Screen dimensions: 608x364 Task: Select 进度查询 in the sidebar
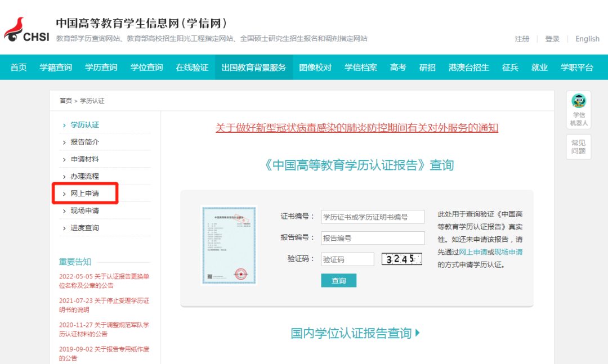(84, 227)
